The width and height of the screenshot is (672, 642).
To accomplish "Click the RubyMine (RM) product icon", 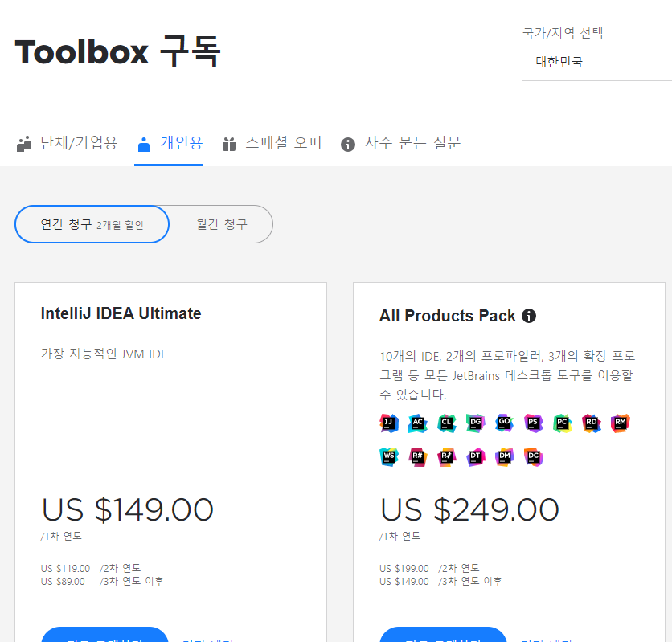I will tap(620, 423).
